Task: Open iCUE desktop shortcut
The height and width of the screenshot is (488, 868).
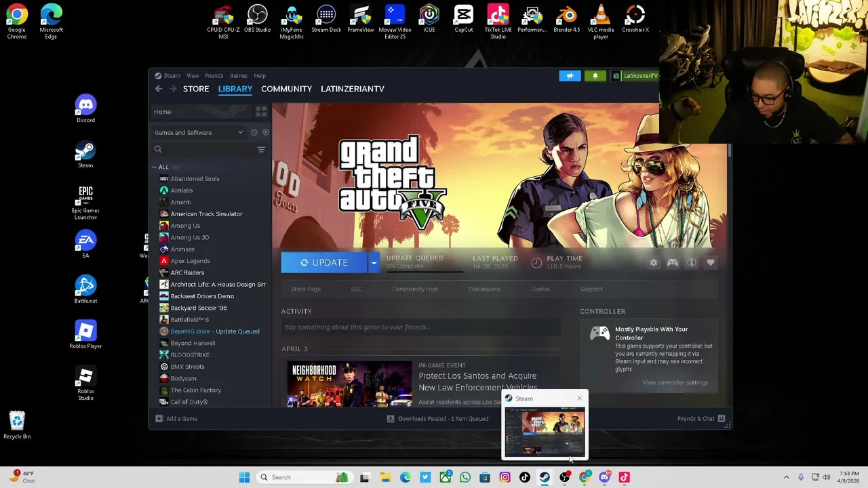Action: point(429,19)
